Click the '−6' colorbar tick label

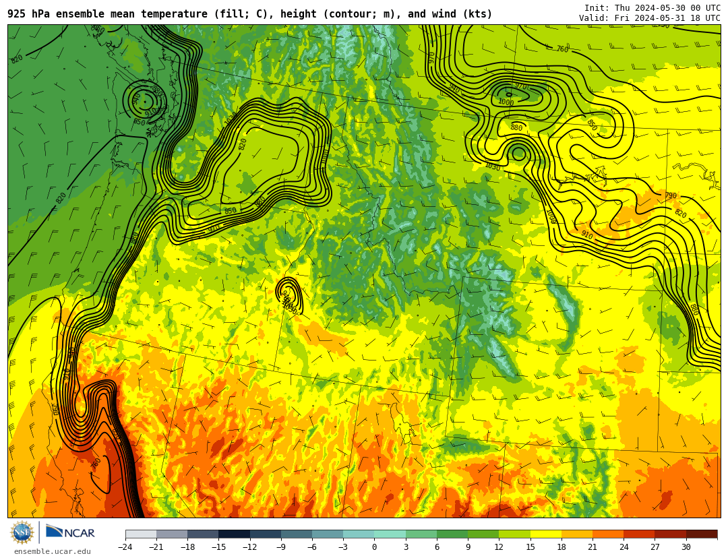pos(312,547)
